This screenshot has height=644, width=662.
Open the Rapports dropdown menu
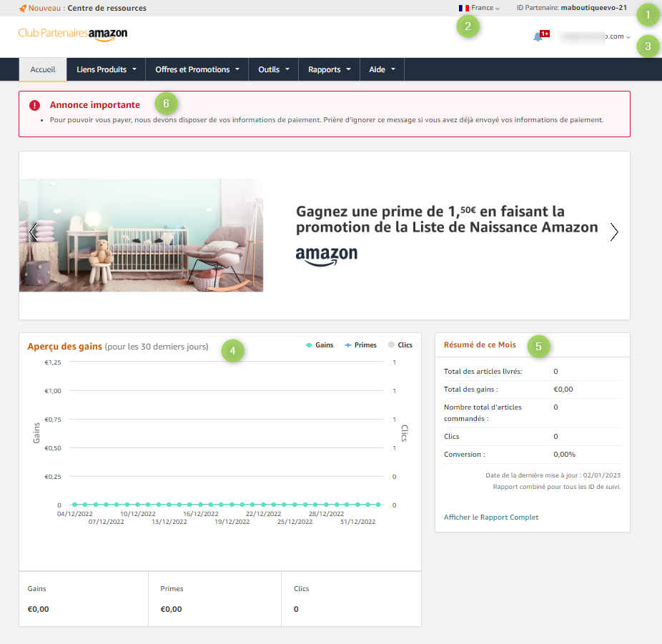(329, 69)
